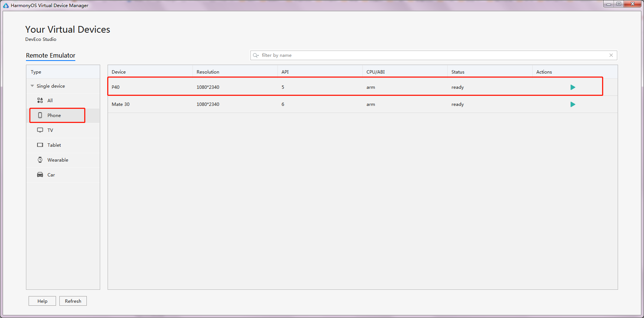Image resolution: width=644 pixels, height=318 pixels.
Task: Click the Mate 30 row ready status
Action: (x=457, y=104)
